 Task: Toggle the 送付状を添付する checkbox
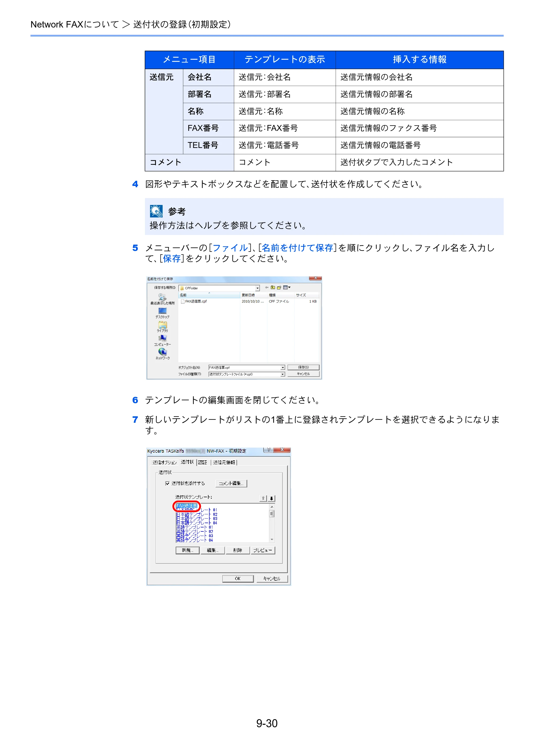point(168,483)
